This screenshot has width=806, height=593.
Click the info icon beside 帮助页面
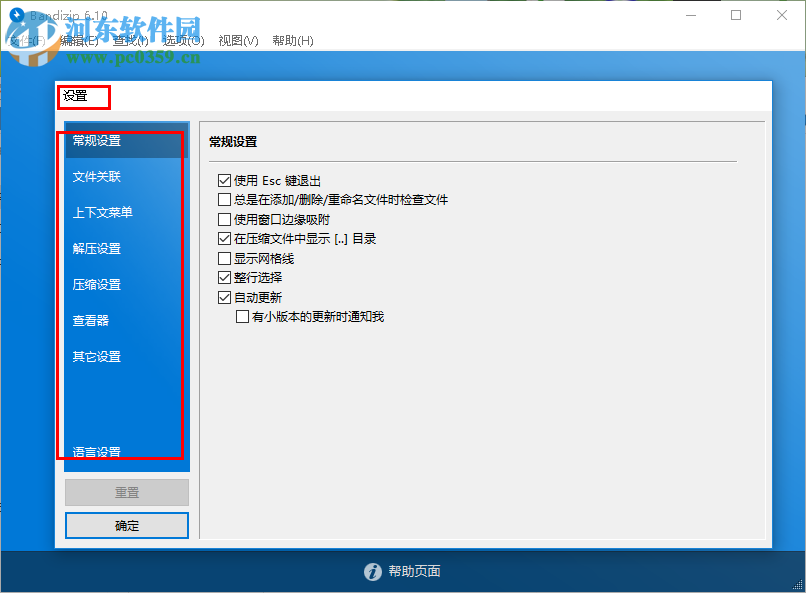coord(372,572)
